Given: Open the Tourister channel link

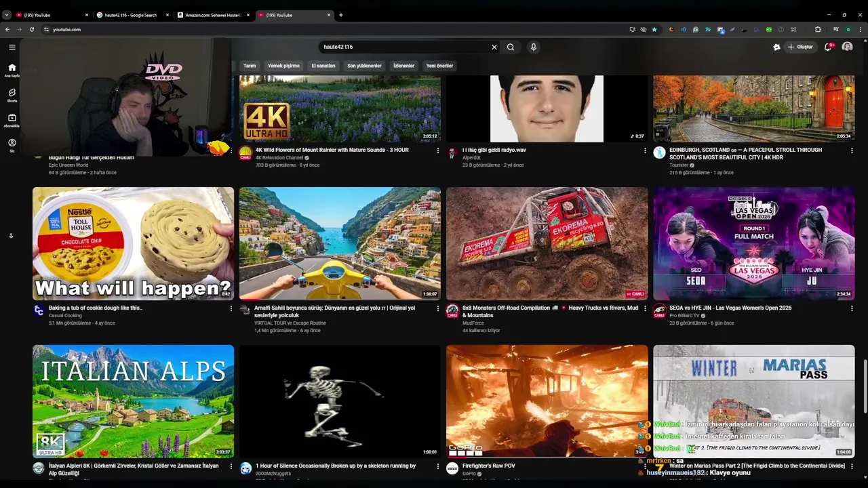Looking at the screenshot, I should coord(679,165).
